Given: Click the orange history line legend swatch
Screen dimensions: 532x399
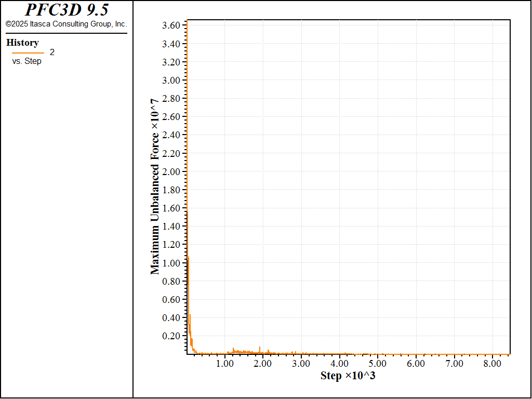Looking at the screenshot, I should pos(28,53).
